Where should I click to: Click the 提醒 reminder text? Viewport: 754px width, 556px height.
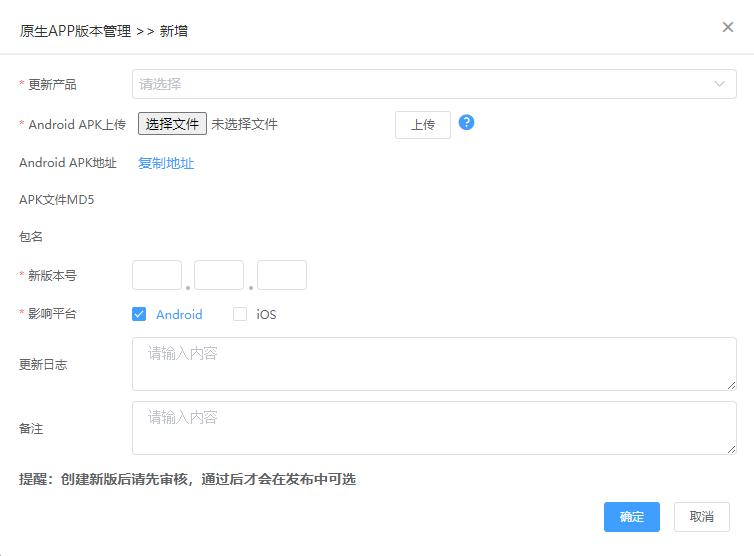click(x=188, y=479)
